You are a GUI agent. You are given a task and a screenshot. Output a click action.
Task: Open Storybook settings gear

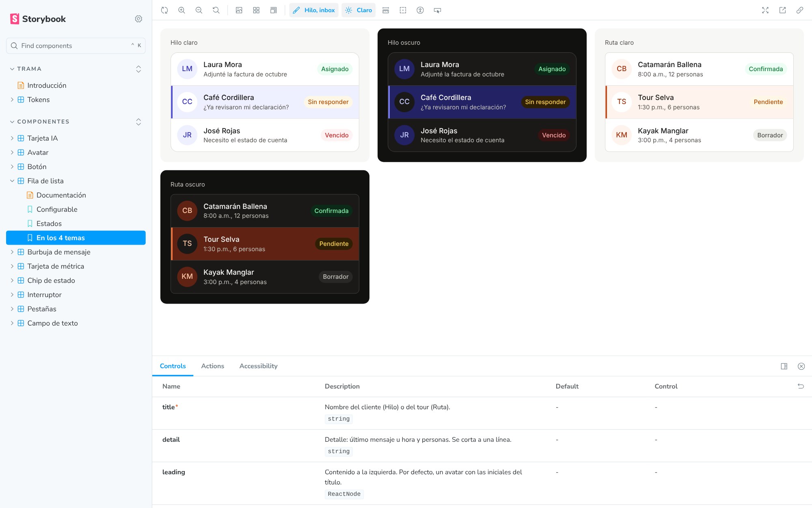(x=138, y=19)
